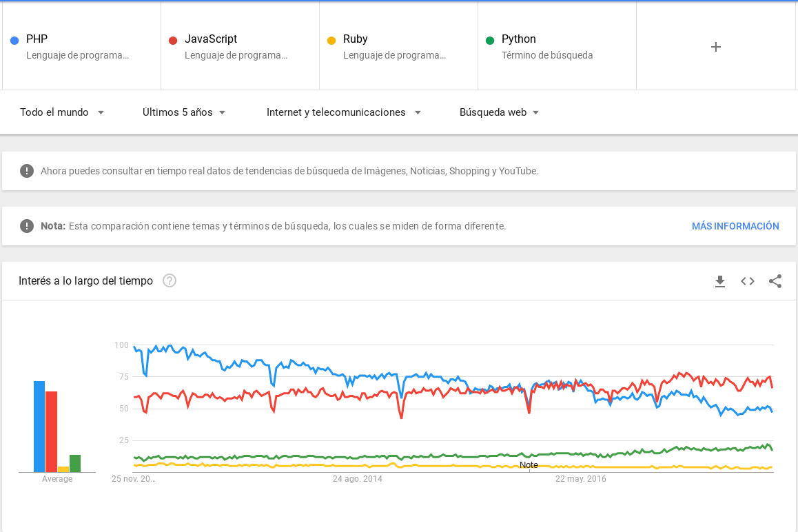798x532 pixels.
Task: Open 'MÁS INFORMACIÓN' link
Action: coord(735,226)
